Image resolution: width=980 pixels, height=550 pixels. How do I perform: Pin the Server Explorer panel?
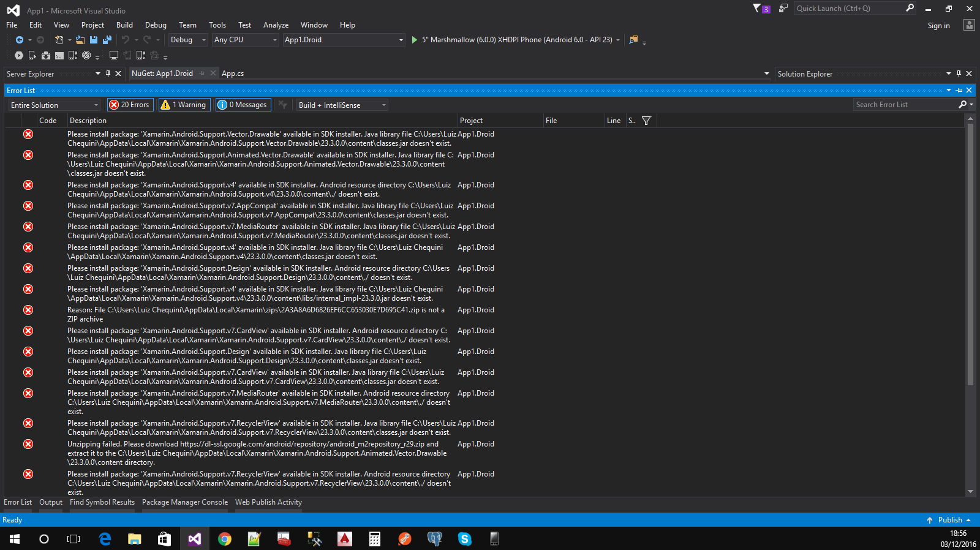point(108,73)
